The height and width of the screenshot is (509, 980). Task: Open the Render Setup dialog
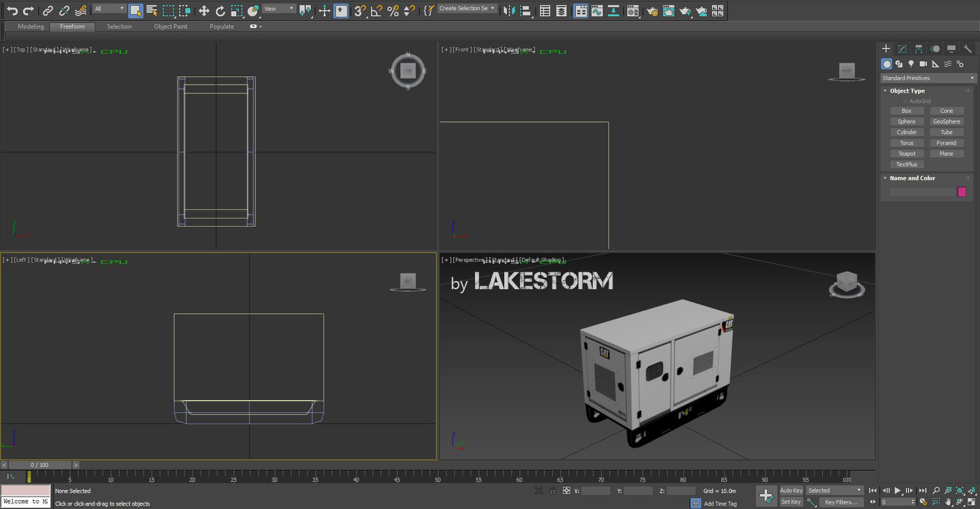(652, 11)
